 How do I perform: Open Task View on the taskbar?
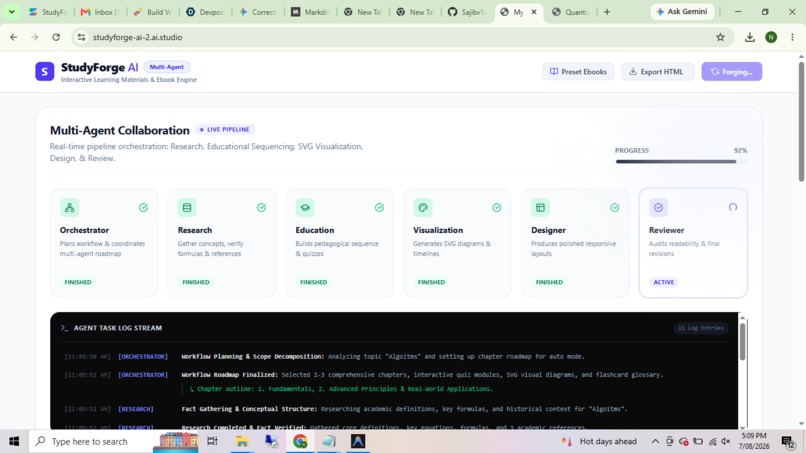coord(212,441)
